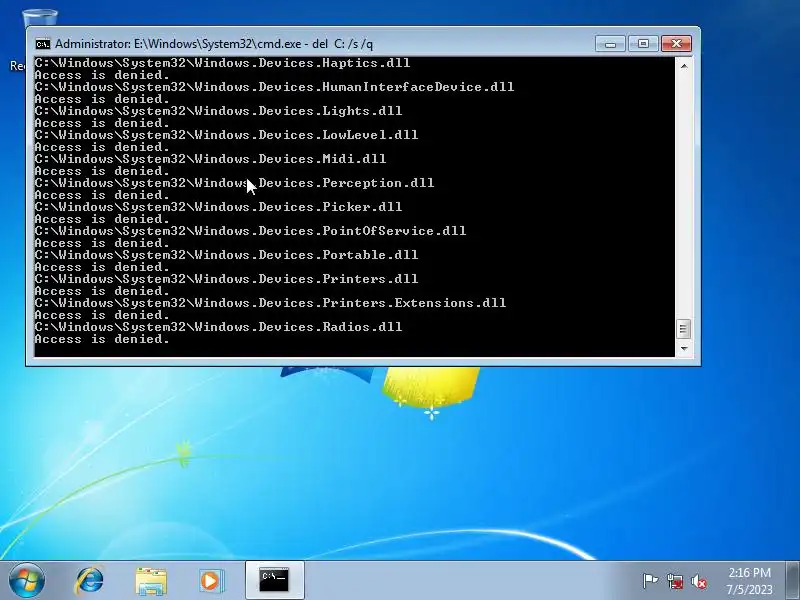Click the Windows.Devices.PointOfService.dll line

coord(250,231)
